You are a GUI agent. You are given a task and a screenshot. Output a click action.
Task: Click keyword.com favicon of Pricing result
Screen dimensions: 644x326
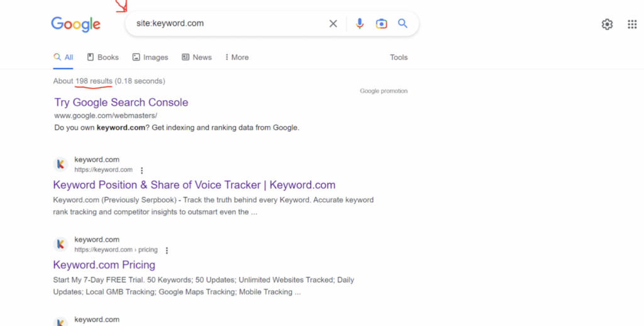tap(60, 244)
